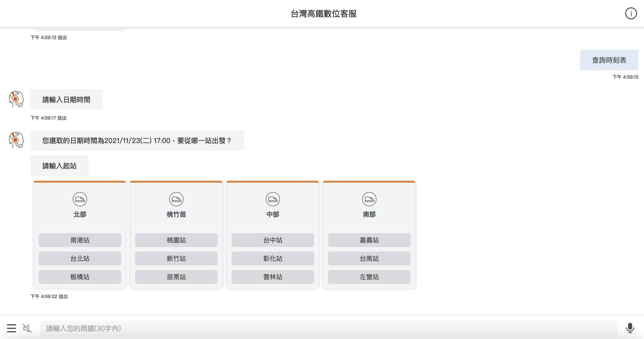Viewport: 644px width, 339px height.
Task: Click bot avatar beside date confirmation message
Action: pyautogui.click(x=16, y=140)
